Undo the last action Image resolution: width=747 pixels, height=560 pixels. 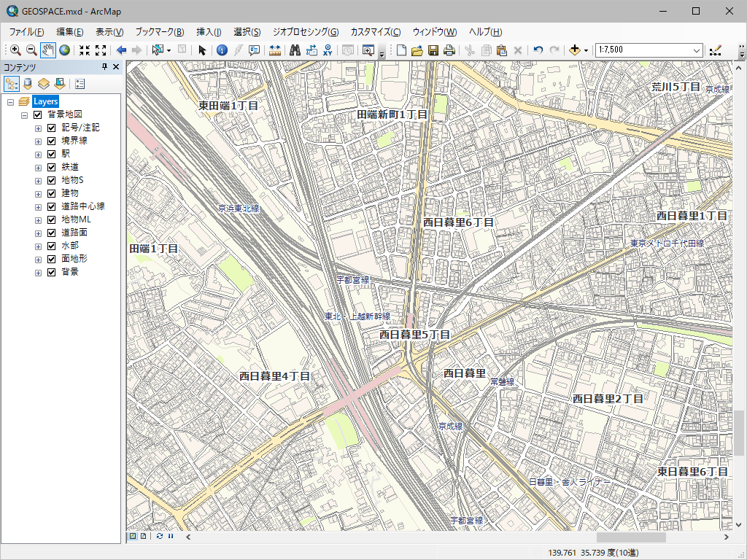coord(538,50)
